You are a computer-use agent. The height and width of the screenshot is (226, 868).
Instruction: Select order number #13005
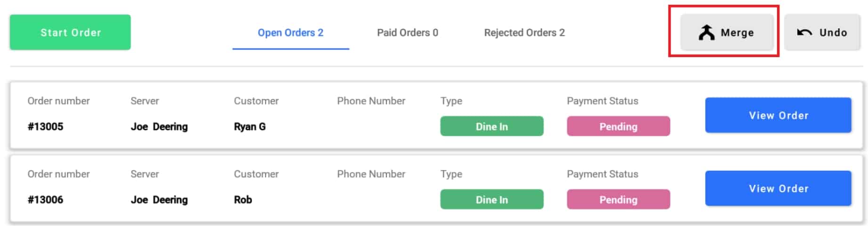[x=45, y=126]
